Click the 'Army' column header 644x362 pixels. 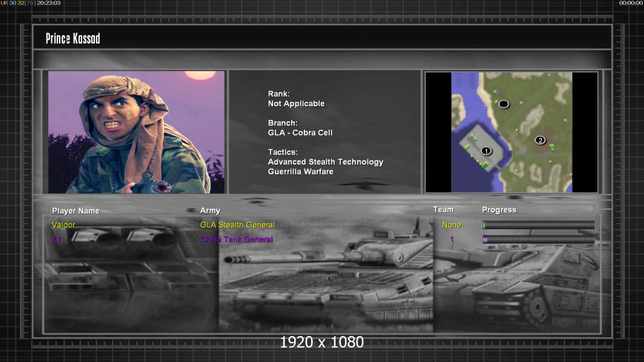pyautogui.click(x=210, y=211)
